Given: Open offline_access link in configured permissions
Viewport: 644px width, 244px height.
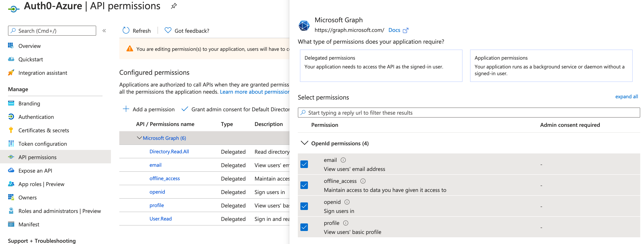Looking at the screenshot, I should point(164,178).
